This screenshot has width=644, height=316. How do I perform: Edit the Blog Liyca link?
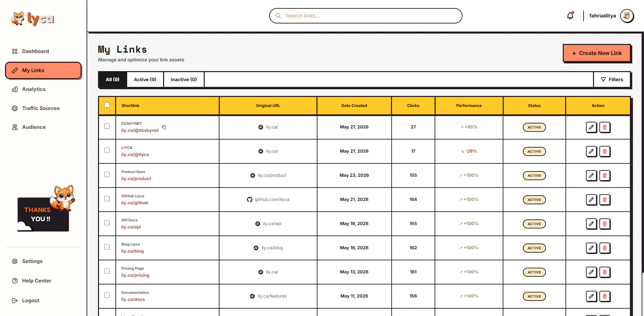[x=591, y=248]
